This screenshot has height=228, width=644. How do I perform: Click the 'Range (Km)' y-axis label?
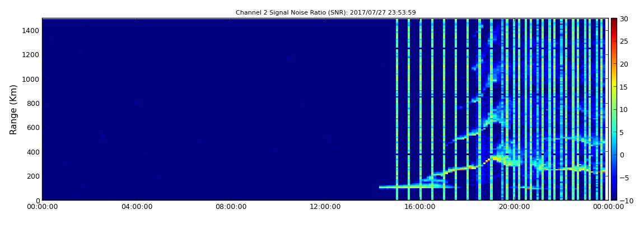coord(13,110)
